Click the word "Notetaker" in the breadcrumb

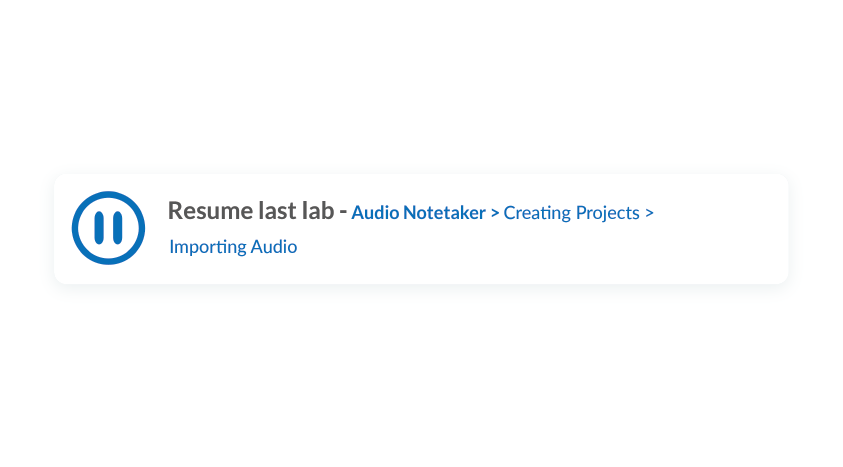[x=444, y=213]
